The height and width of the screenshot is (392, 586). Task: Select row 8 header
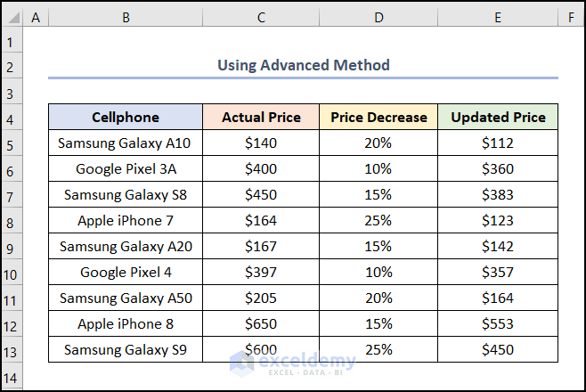(x=11, y=222)
